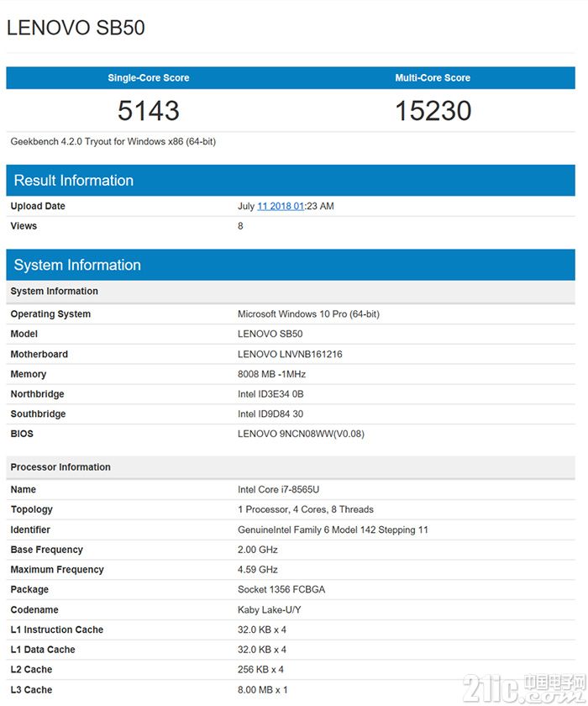Click the Operating System label

pos(50,314)
